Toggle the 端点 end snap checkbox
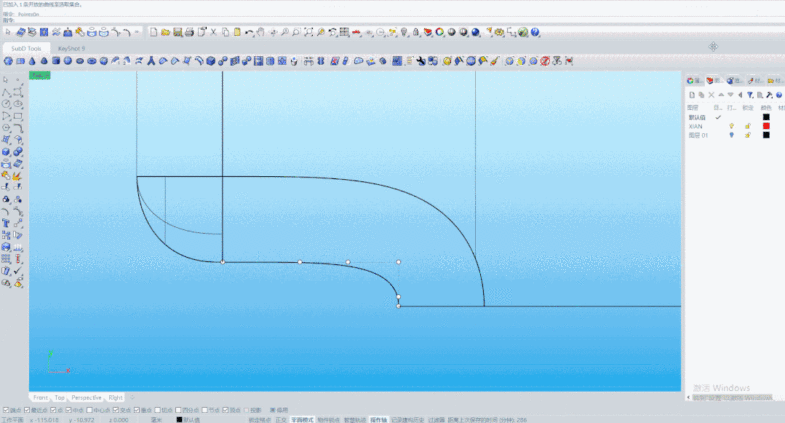Screen dimensions: 785x423 (5, 410)
